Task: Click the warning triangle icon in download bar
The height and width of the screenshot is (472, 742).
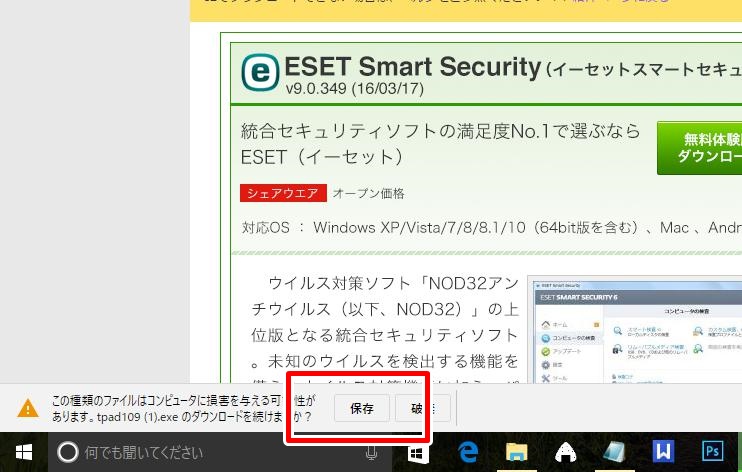Action: tap(28, 408)
